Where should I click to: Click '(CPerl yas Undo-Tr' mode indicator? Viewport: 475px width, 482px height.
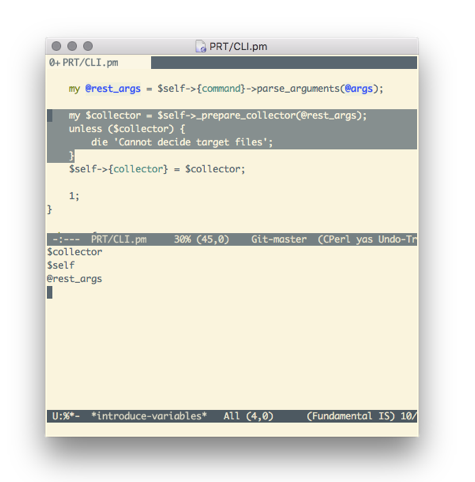(367, 239)
